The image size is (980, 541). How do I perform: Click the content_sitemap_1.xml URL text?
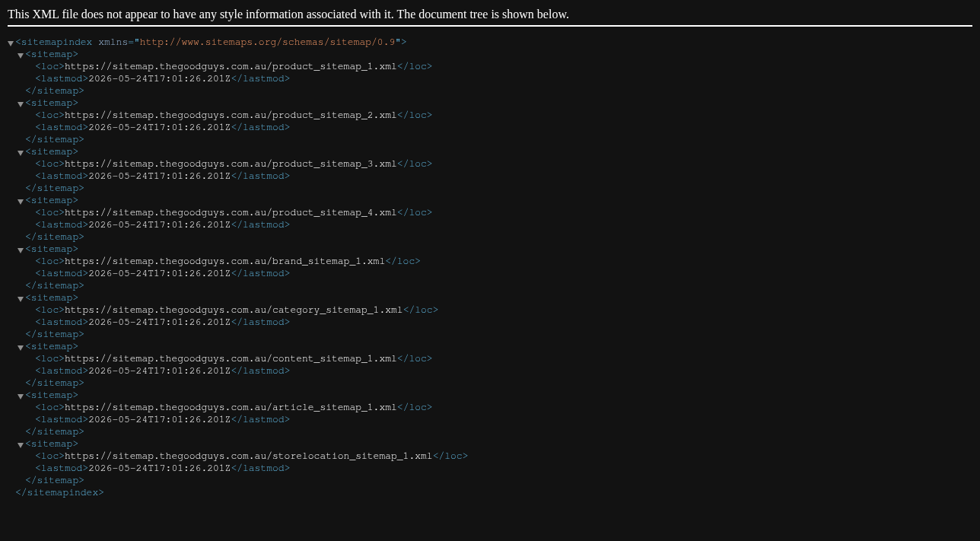point(231,359)
